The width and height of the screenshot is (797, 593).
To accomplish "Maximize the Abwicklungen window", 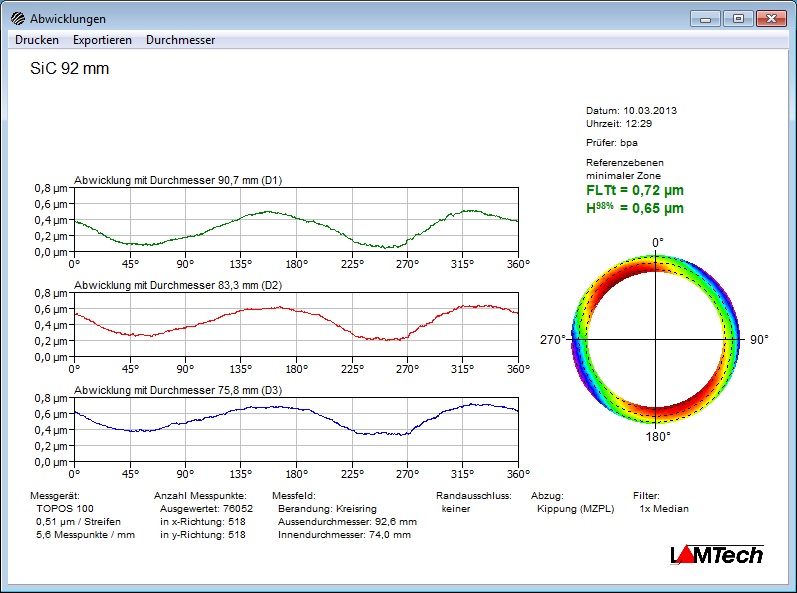I will coord(737,18).
